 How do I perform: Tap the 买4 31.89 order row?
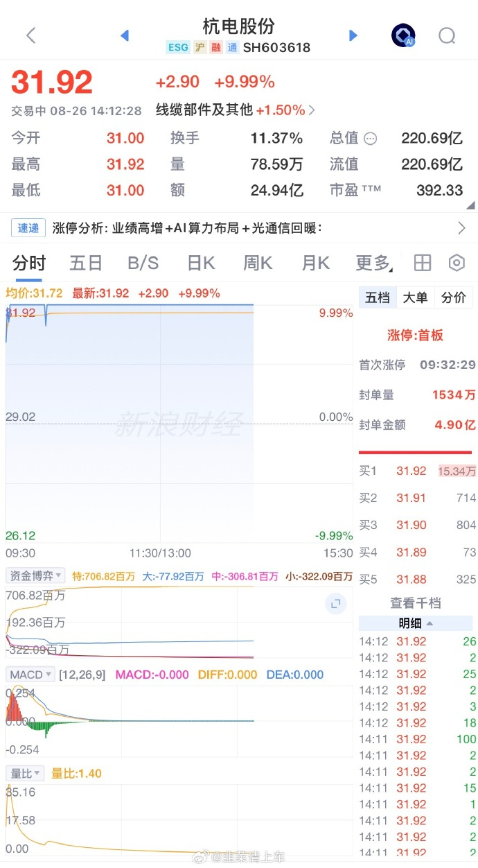coord(417,553)
